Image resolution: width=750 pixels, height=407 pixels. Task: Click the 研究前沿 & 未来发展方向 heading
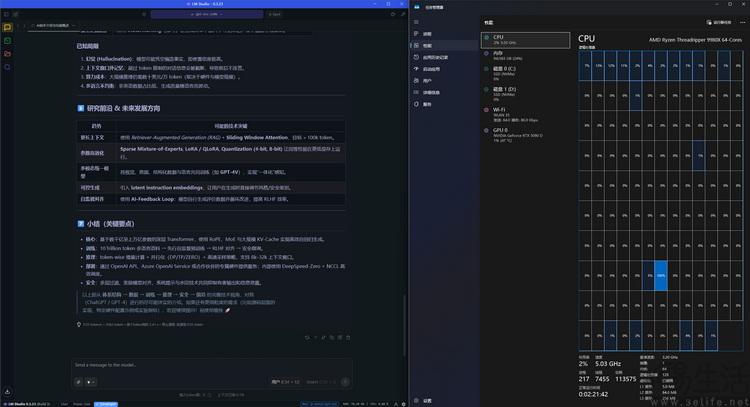pyautogui.click(x=123, y=109)
